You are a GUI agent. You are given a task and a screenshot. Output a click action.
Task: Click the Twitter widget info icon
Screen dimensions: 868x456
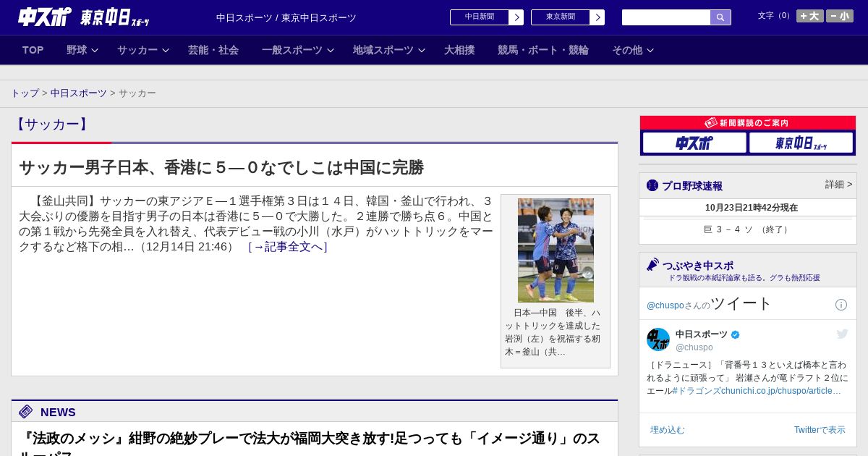841,305
